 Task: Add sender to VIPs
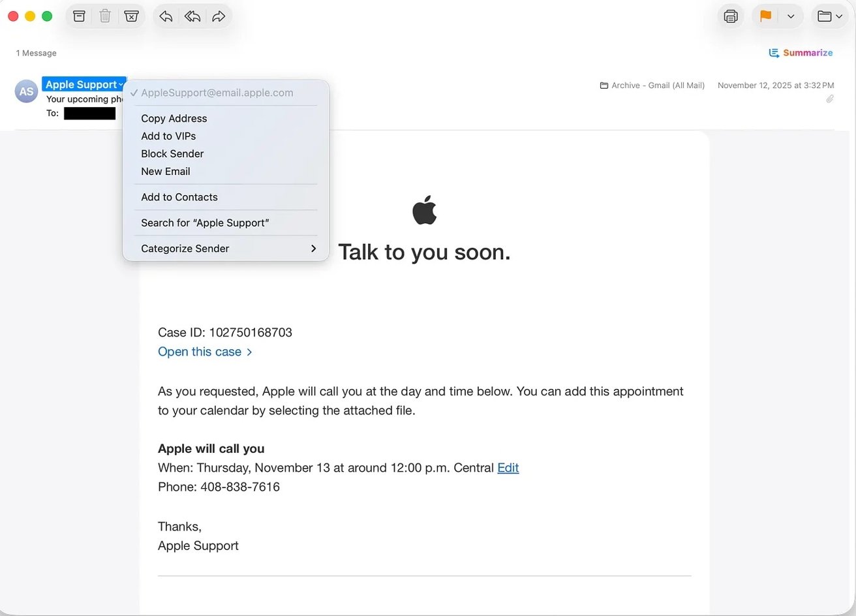pos(168,136)
